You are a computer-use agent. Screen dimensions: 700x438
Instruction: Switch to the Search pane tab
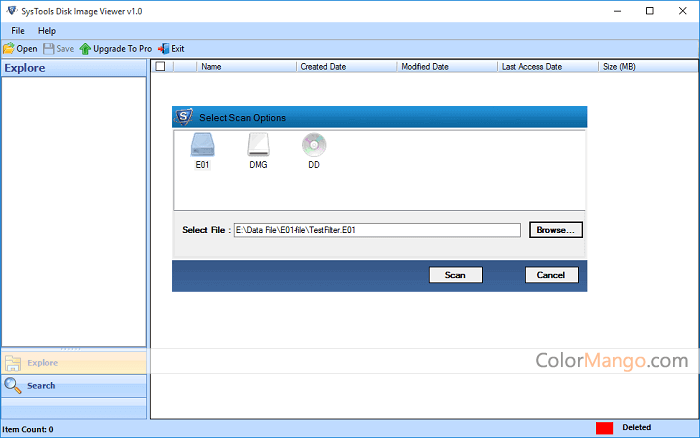pyautogui.click(x=74, y=385)
